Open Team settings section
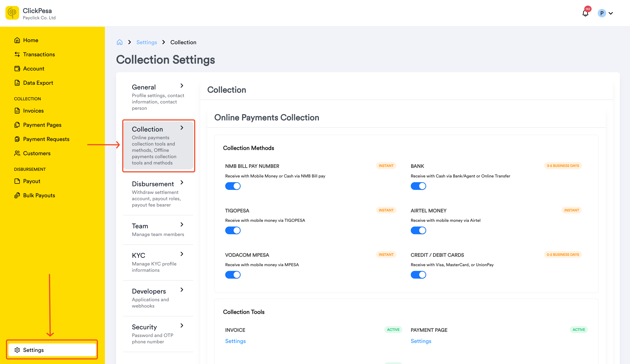 tap(158, 230)
